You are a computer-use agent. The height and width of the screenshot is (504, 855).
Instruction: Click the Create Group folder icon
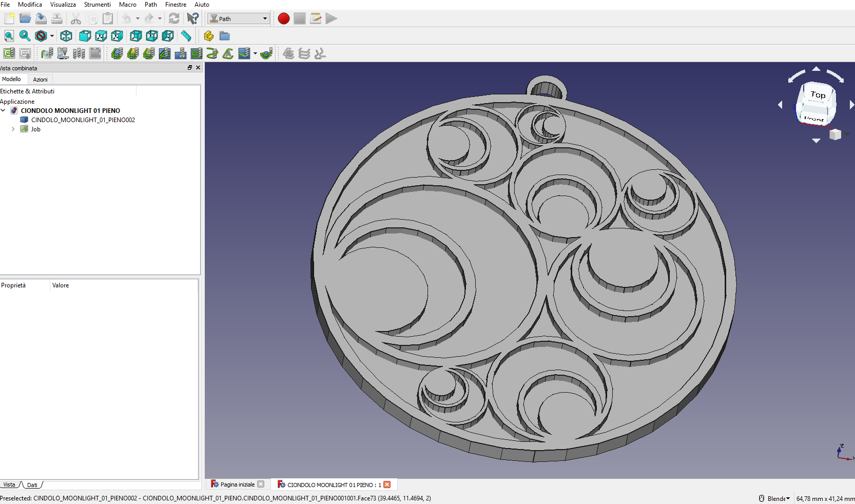(224, 36)
